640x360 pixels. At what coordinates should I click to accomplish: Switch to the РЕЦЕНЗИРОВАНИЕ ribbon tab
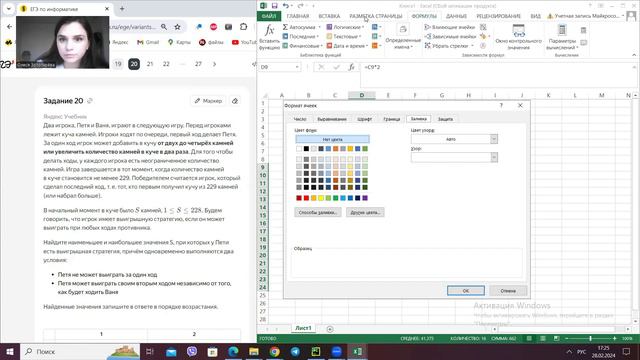[x=498, y=16]
